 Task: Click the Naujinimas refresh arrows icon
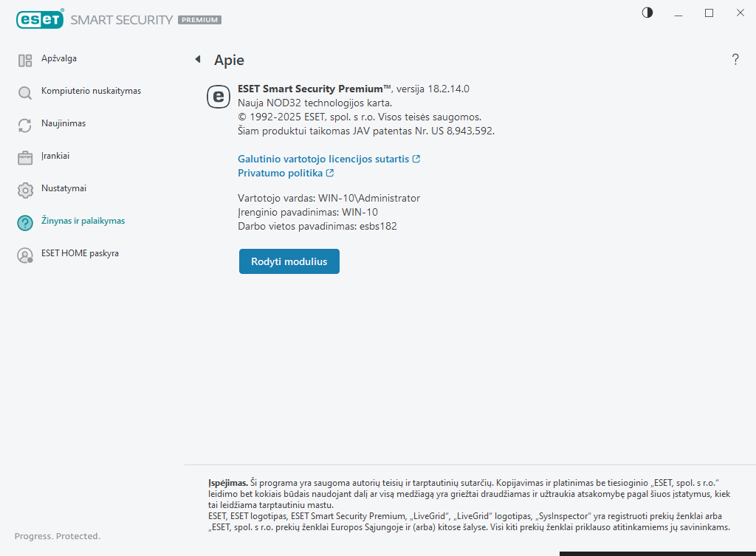(25, 126)
